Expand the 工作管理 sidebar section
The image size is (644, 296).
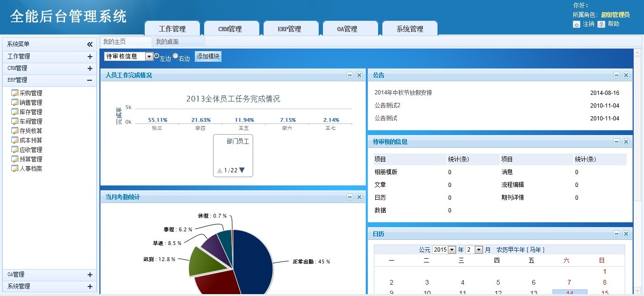90,57
